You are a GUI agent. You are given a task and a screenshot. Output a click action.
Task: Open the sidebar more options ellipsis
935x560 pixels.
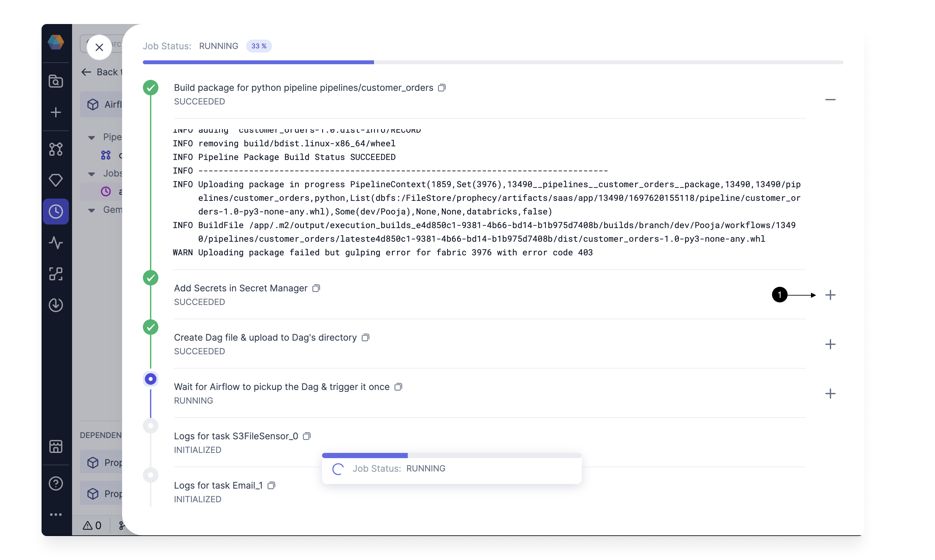point(56,515)
